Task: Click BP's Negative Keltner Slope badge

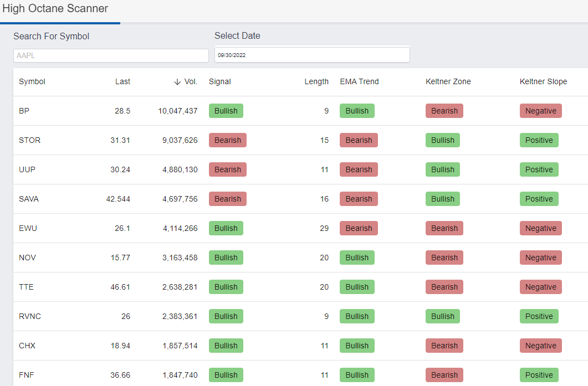Action: 541,111
